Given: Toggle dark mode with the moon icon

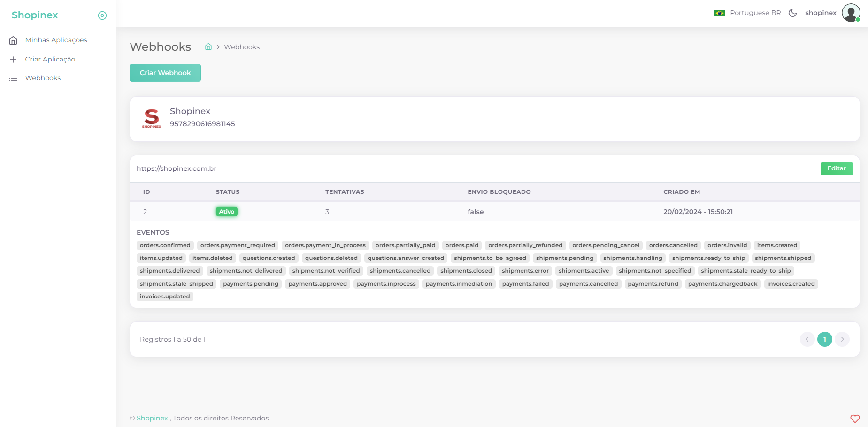Looking at the screenshot, I should pyautogui.click(x=793, y=13).
